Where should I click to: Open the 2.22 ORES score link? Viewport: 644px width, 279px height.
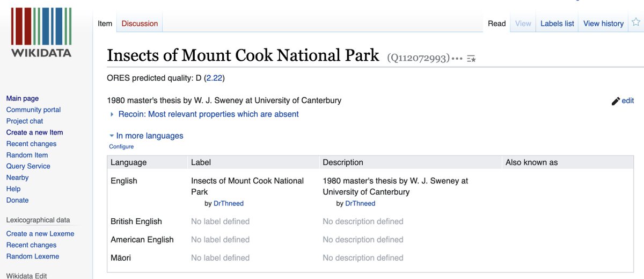pos(214,78)
